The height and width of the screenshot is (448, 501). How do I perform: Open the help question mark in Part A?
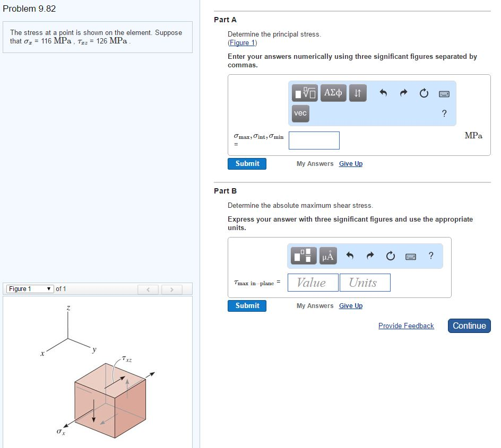coord(444,113)
